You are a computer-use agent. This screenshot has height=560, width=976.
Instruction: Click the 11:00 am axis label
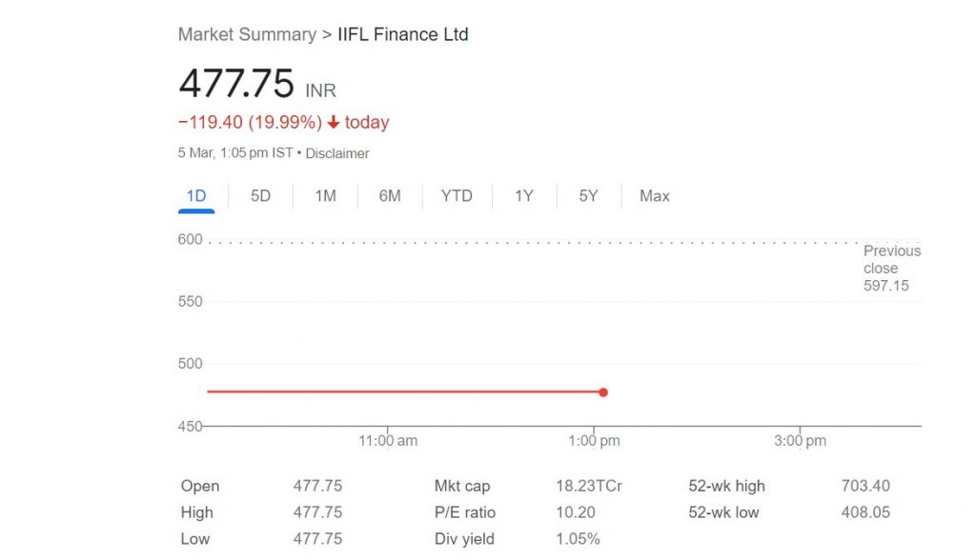coord(388,441)
